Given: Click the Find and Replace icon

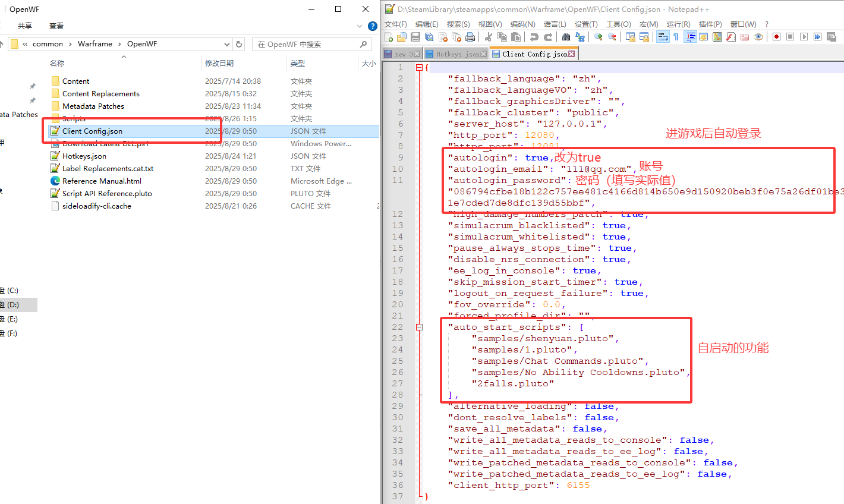Looking at the screenshot, I should click(580, 37).
